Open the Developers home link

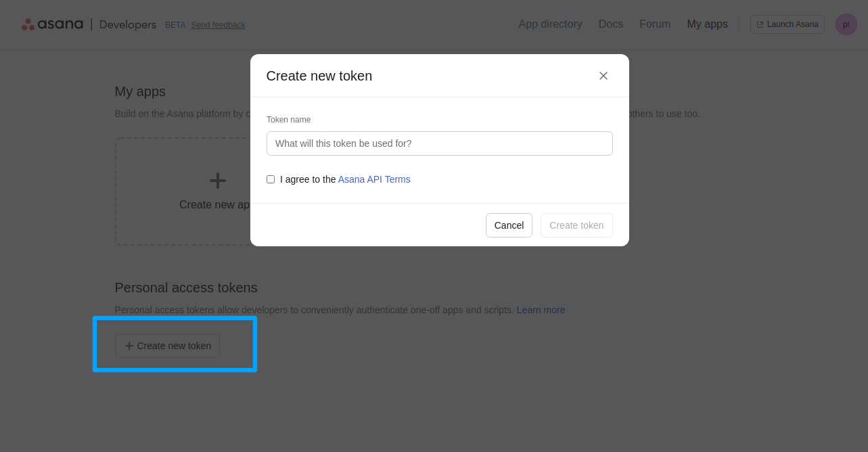coord(127,24)
